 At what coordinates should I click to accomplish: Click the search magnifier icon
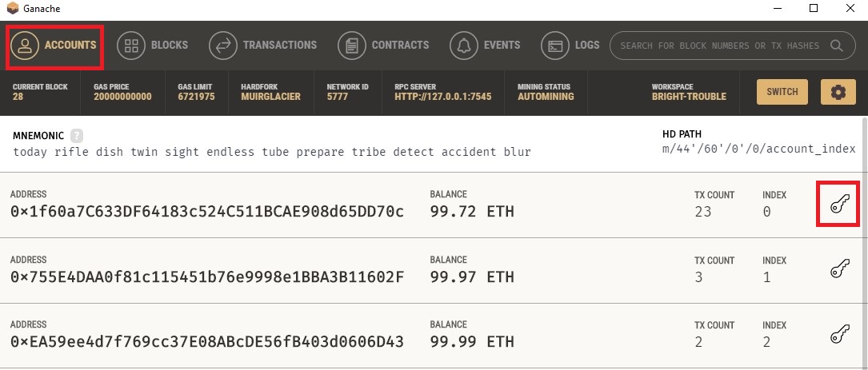click(x=836, y=46)
